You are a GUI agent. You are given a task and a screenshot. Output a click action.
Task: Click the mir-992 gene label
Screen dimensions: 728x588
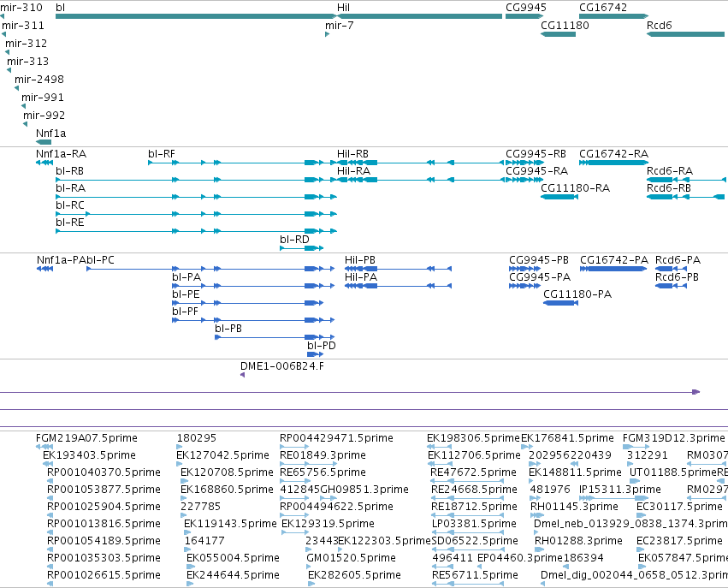click(44, 116)
